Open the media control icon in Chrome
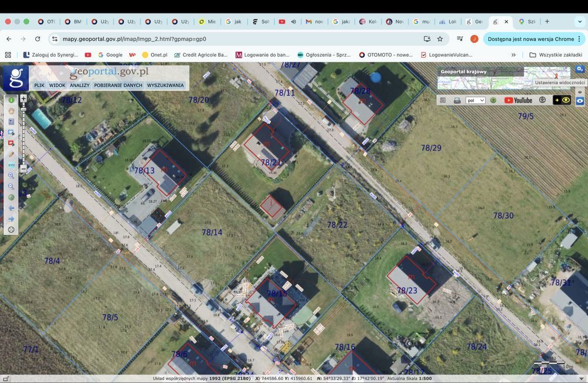 click(460, 39)
